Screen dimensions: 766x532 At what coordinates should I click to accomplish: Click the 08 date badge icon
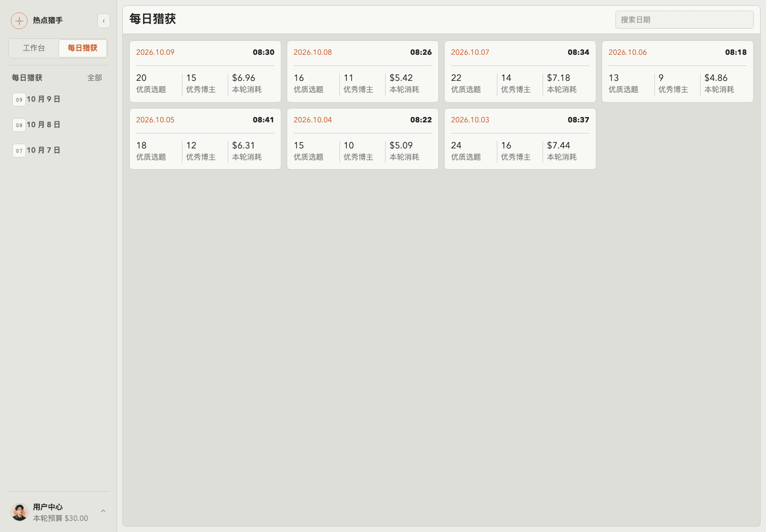[x=19, y=125]
